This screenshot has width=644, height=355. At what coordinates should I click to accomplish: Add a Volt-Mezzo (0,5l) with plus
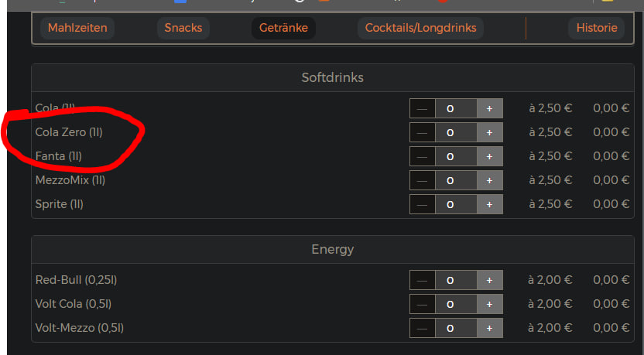coord(489,328)
